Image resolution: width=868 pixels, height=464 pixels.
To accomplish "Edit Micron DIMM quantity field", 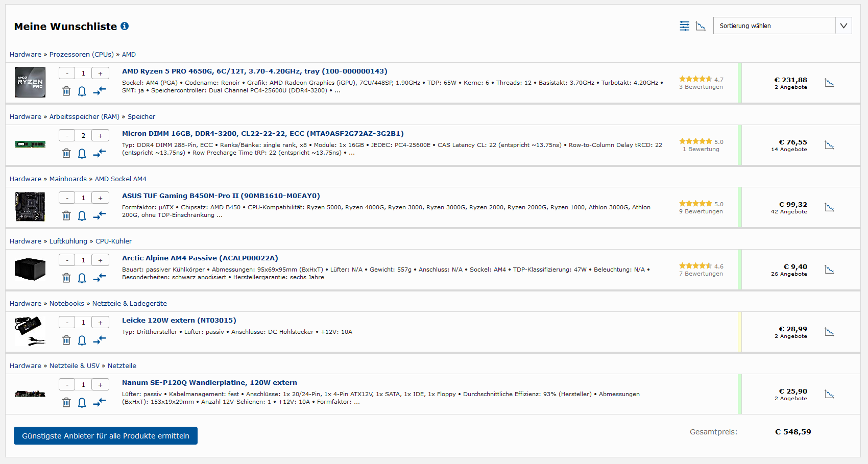I will pos(83,135).
